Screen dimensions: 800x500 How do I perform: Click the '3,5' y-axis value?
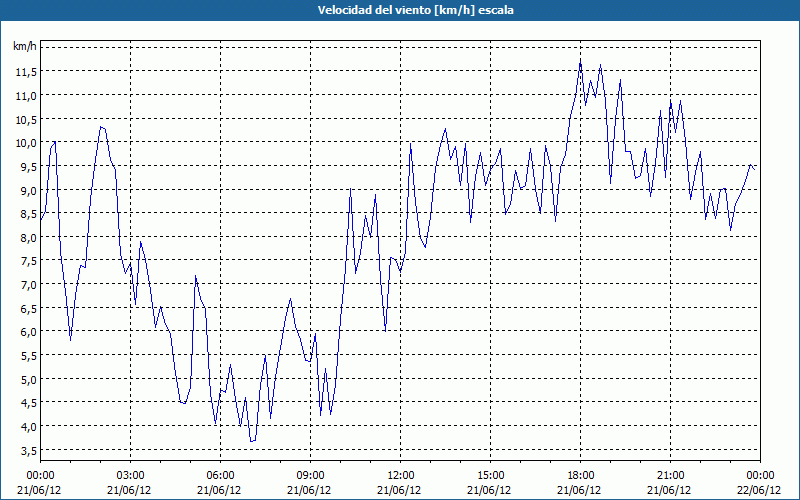click(28, 451)
